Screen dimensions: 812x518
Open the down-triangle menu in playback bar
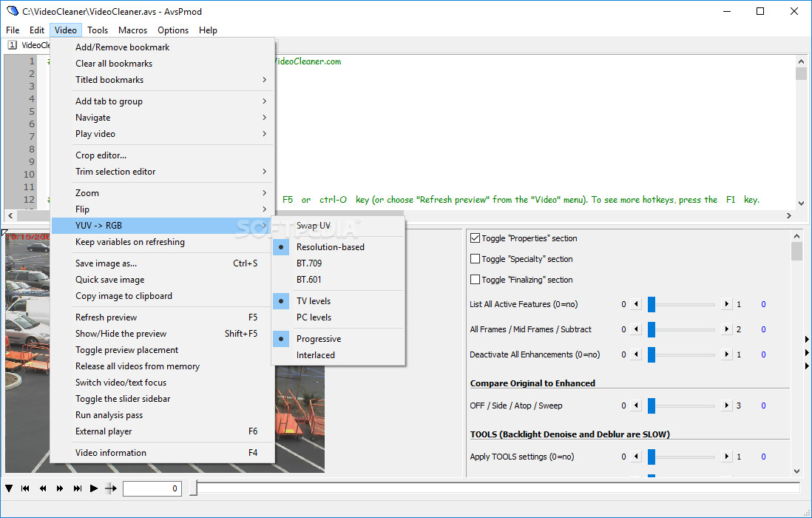coord(9,488)
